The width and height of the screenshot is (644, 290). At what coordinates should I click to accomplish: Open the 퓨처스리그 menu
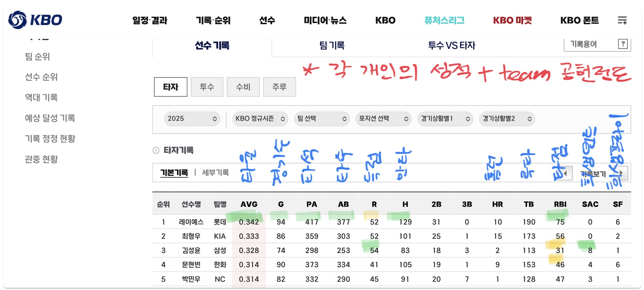(444, 20)
